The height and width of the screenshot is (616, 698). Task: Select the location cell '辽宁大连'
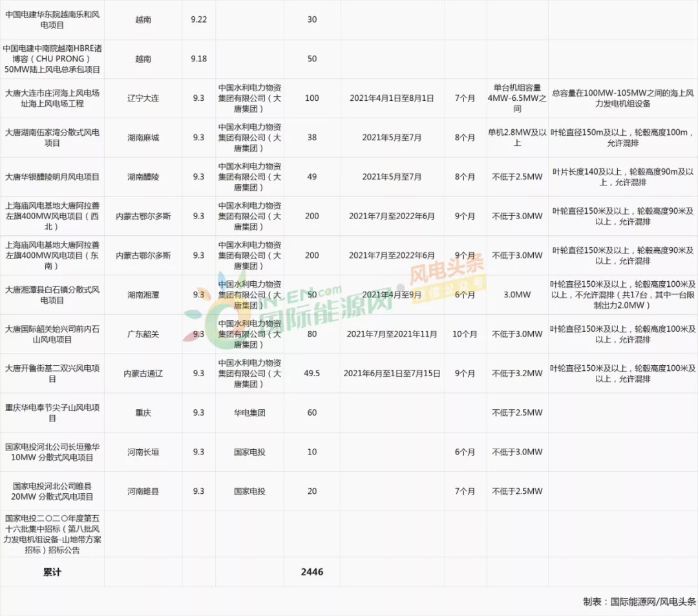coord(143,98)
